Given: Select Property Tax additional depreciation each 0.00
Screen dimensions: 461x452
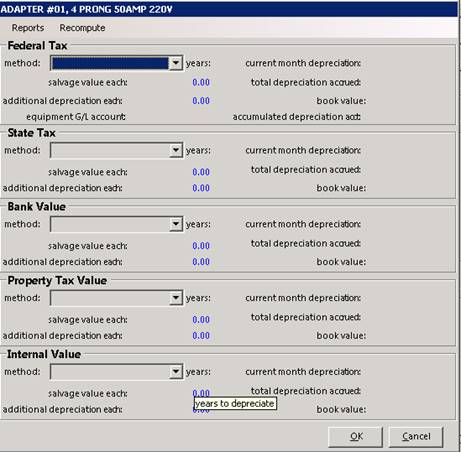Looking at the screenshot, I should 201,336.
